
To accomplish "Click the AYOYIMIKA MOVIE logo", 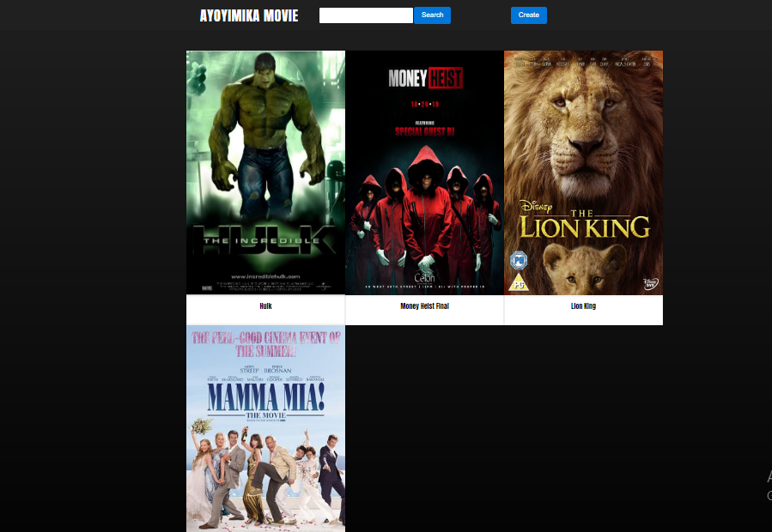I will point(249,15).
